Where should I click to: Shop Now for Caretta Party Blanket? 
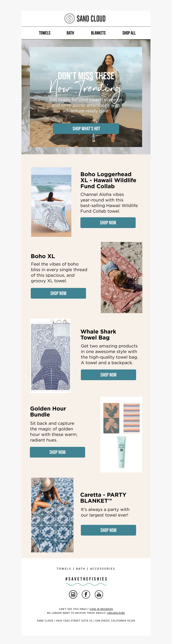coord(108,530)
